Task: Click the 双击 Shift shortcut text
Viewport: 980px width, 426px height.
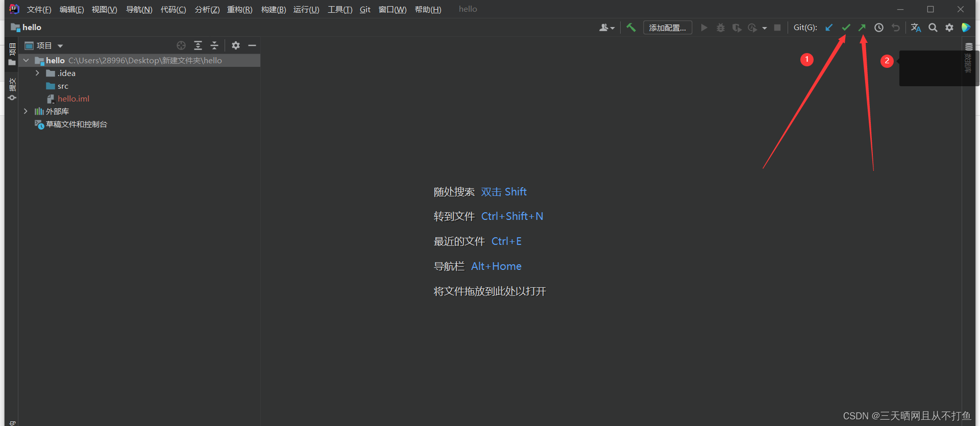Action: click(504, 192)
